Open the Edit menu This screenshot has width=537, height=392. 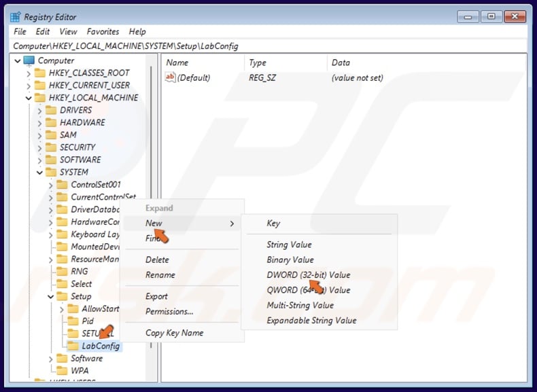(42, 31)
